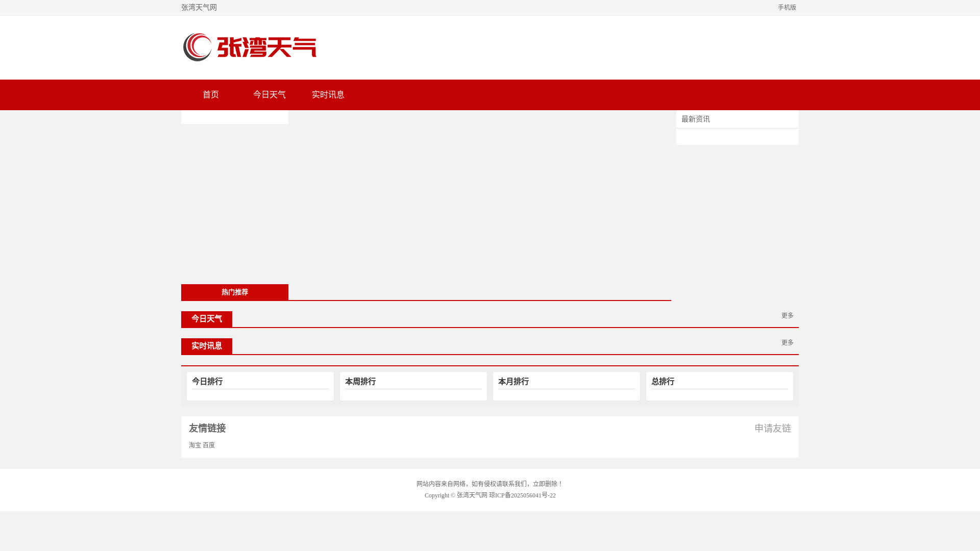Switch to 手机版 mobile version

pos(787,8)
